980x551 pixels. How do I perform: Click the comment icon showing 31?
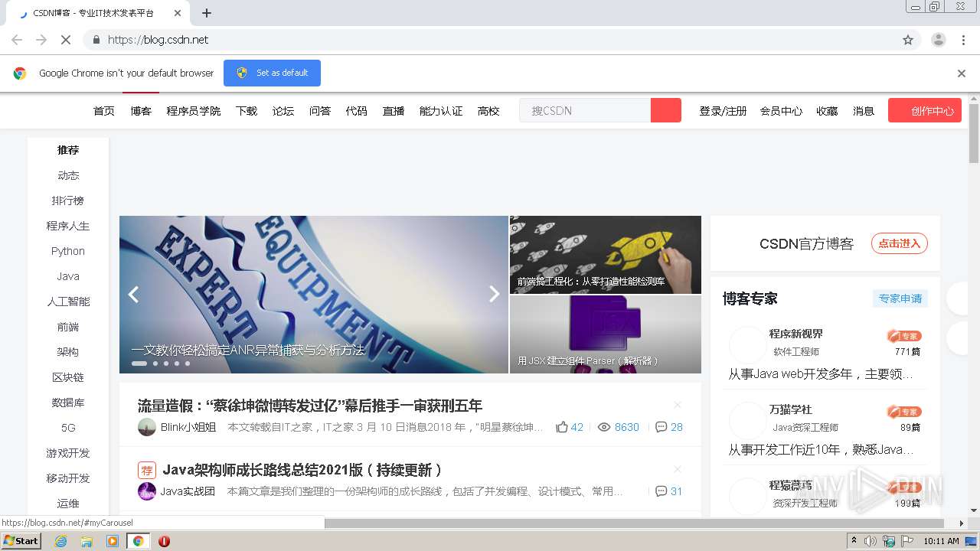point(661,491)
